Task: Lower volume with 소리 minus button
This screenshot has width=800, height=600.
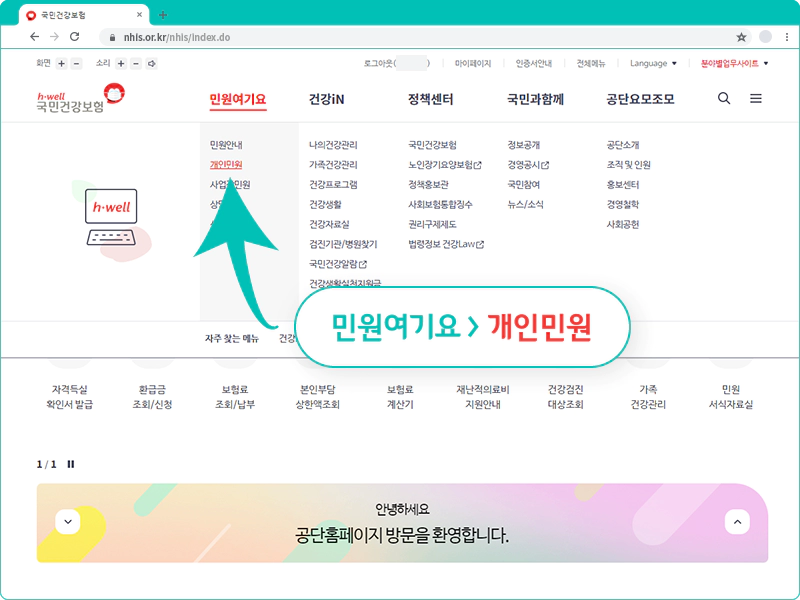Action: tap(136, 64)
